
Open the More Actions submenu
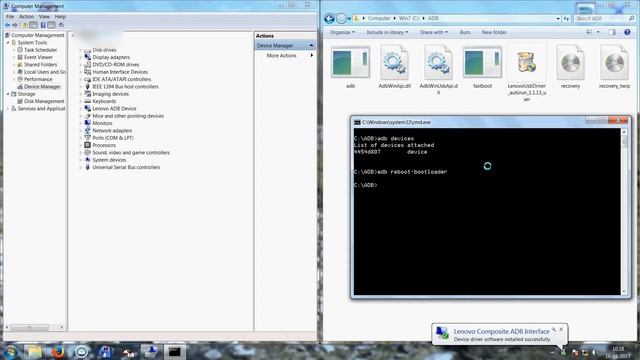[285, 56]
